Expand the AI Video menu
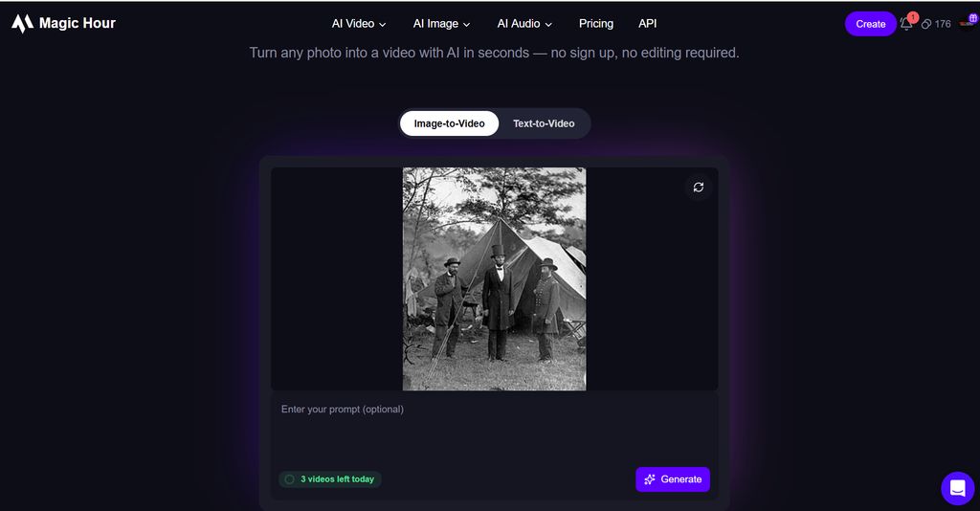This screenshot has width=980, height=511. [359, 24]
